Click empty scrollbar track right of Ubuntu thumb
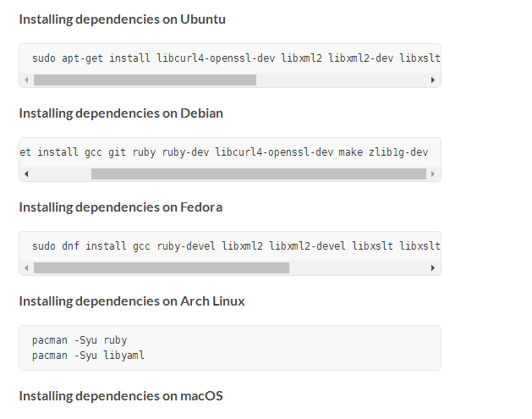Screen dimensions: 532x419 pos(342,80)
